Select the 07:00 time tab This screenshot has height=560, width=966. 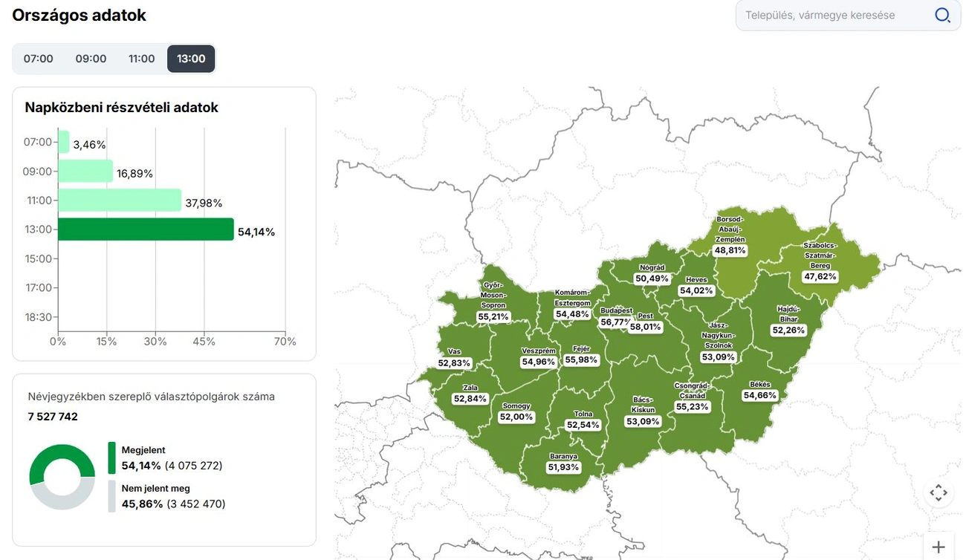[38, 59]
